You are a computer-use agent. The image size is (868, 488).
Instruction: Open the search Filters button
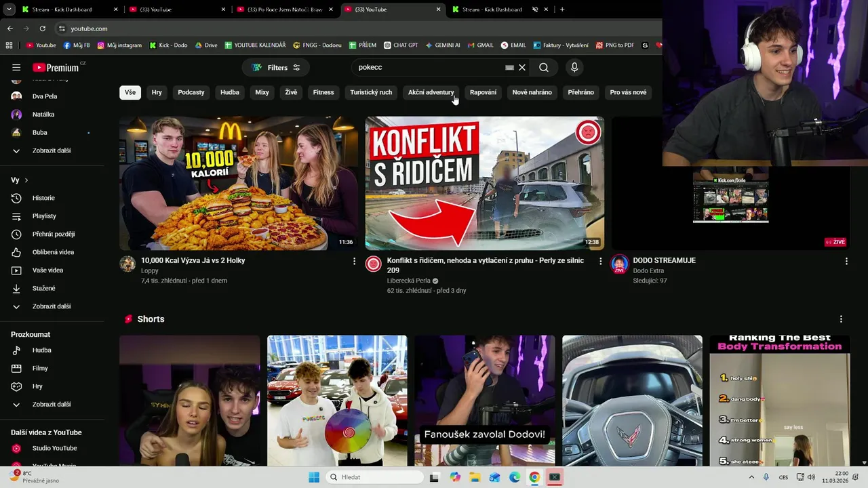[x=276, y=67]
